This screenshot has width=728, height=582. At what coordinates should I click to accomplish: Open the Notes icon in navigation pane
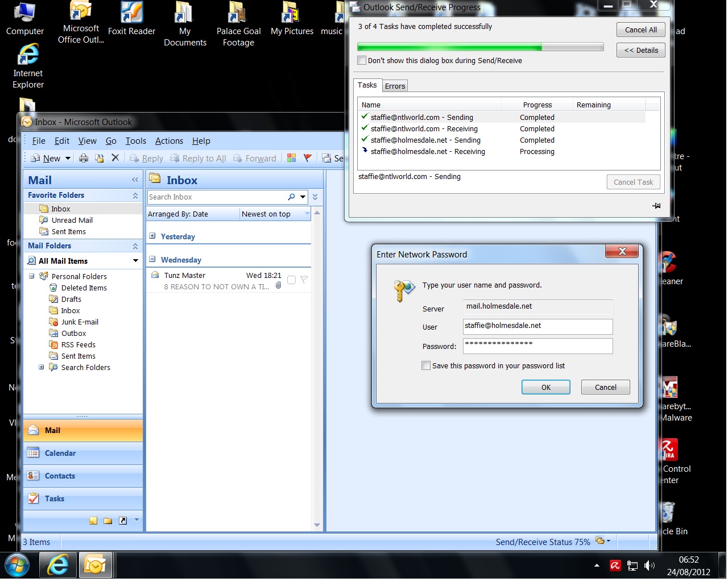click(x=93, y=521)
